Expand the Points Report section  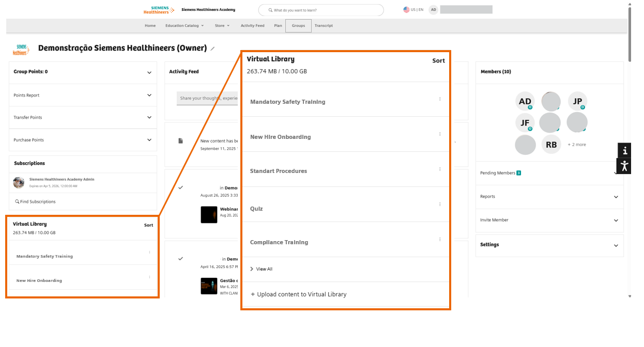(149, 96)
